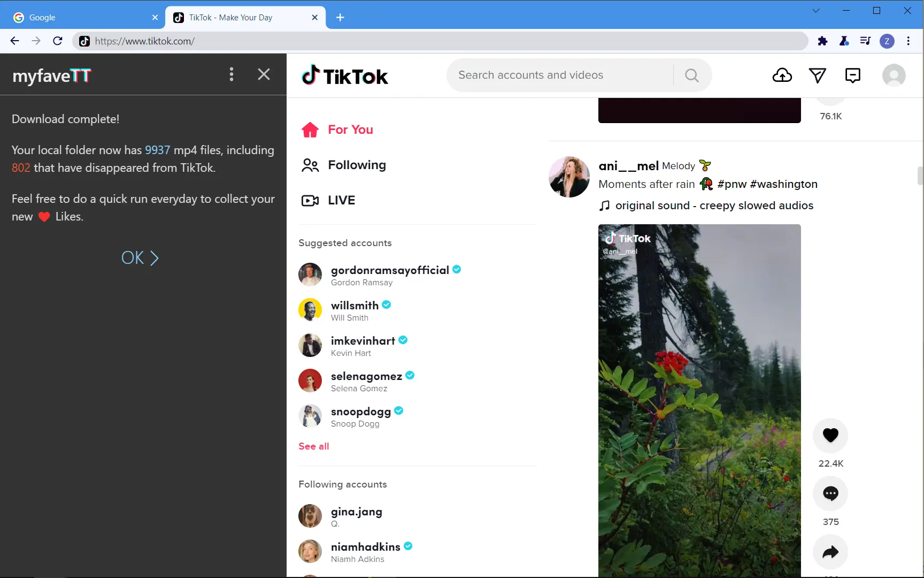Open the #washington hashtag link

pos(784,184)
